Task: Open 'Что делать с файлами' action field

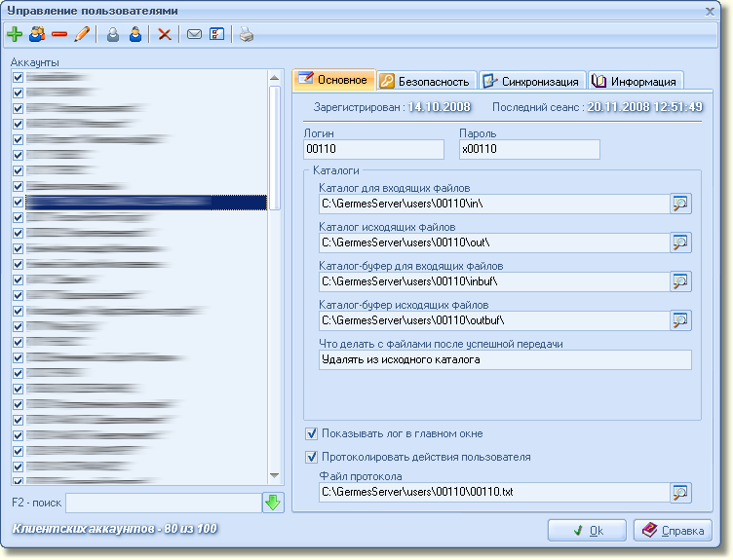Action: click(505, 359)
